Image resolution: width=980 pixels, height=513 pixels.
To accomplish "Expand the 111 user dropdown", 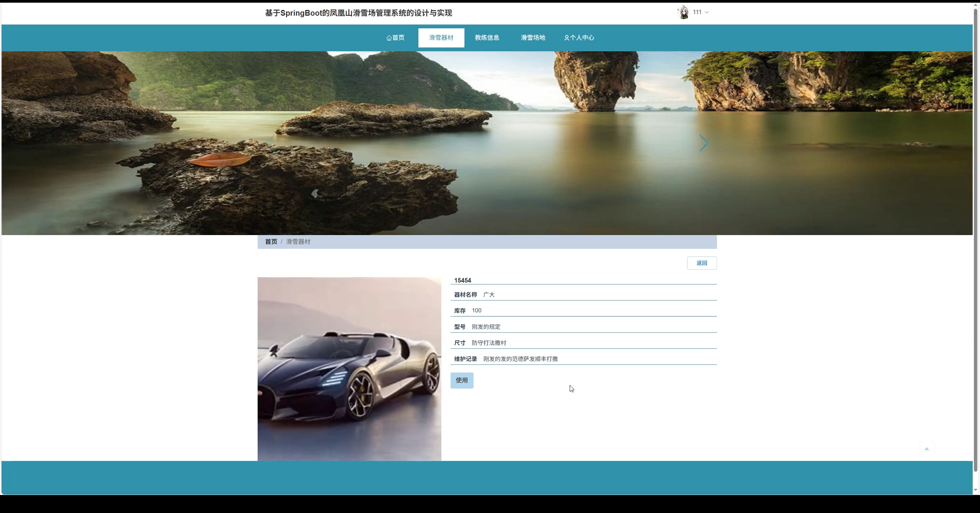I will 701,12.
